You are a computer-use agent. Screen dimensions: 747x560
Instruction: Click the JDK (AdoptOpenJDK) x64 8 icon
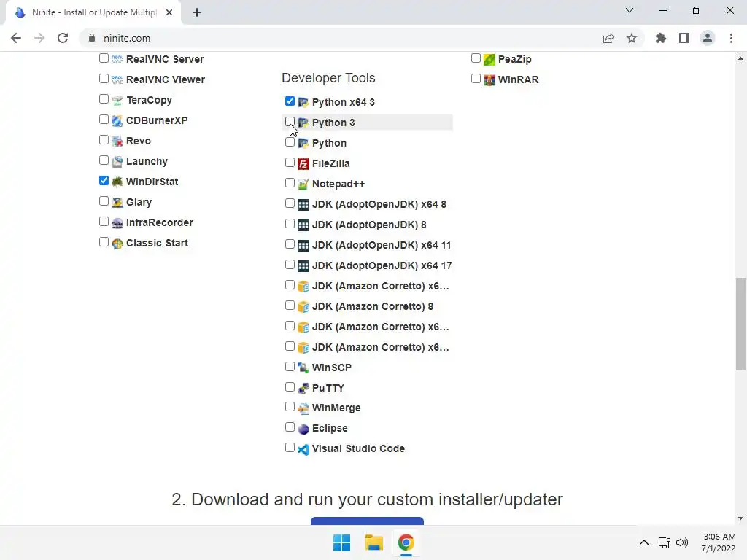coord(303,205)
